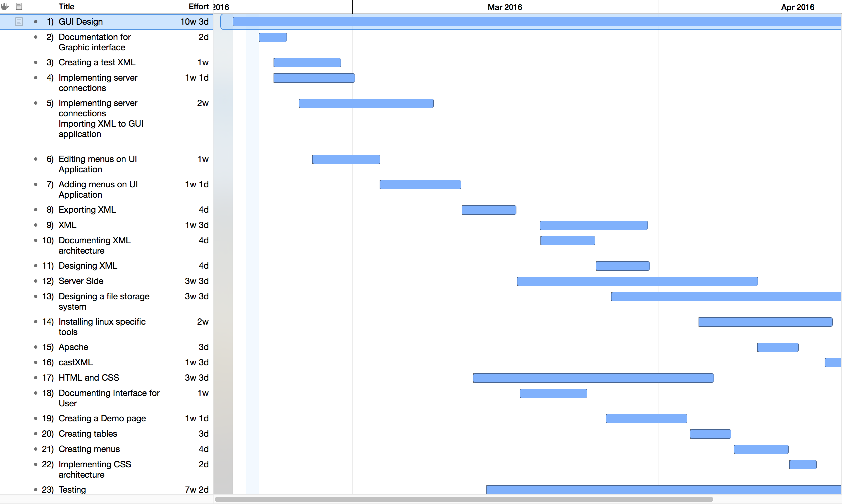Click the Title column header
The height and width of the screenshot is (504, 842).
(66, 6)
